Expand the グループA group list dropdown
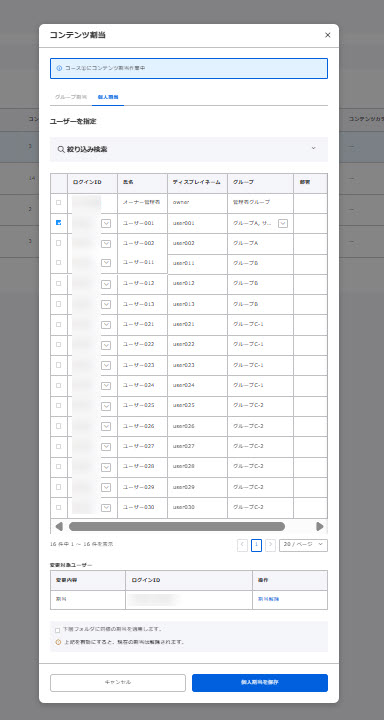The image size is (384, 720). click(x=283, y=223)
